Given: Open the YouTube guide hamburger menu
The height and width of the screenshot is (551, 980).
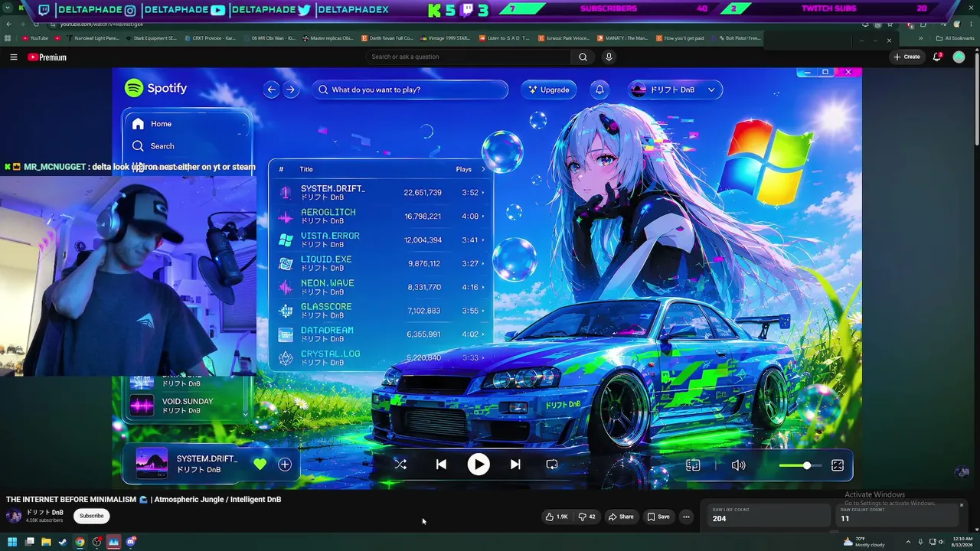Looking at the screenshot, I should click(x=13, y=57).
